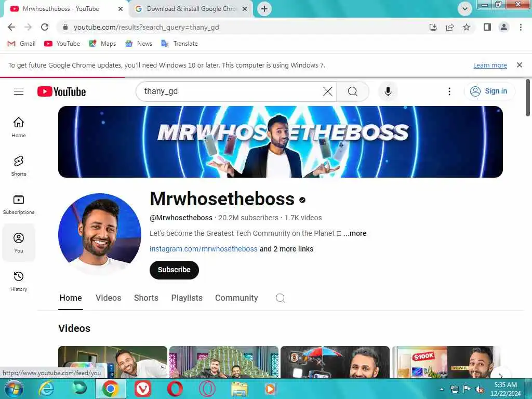Open the red Opera browser from the taskbar
The image size is (532, 399).
[x=175, y=389]
